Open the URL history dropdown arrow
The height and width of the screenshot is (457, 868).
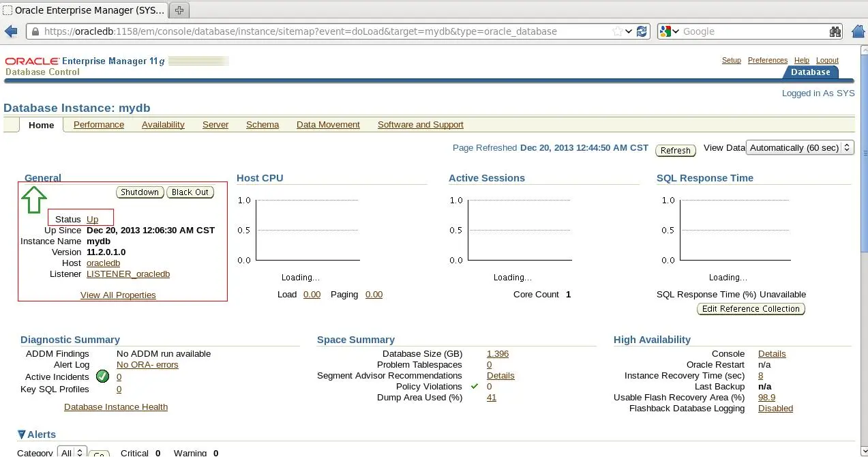[x=629, y=31]
